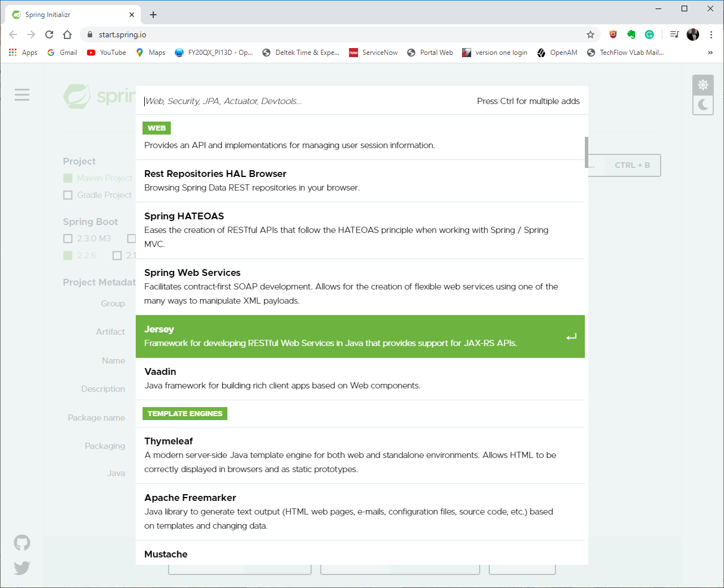Open the OpenAM bookmark
The height and width of the screenshot is (588, 724).
[x=557, y=53]
